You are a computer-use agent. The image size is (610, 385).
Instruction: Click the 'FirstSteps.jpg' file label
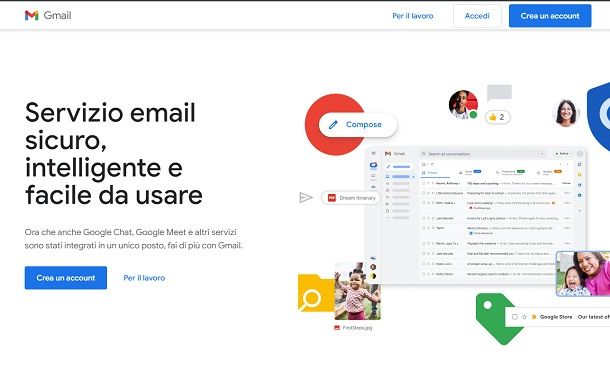coord(353,328)
